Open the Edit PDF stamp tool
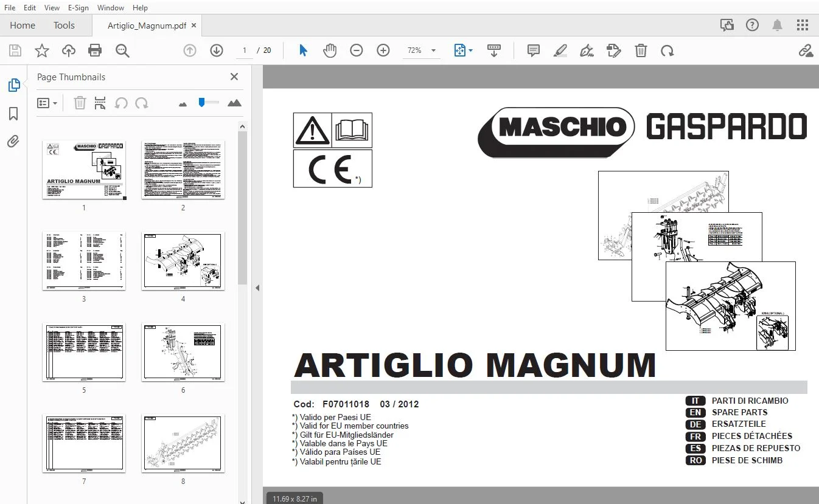The image size is (819, 504). [614, 50]
